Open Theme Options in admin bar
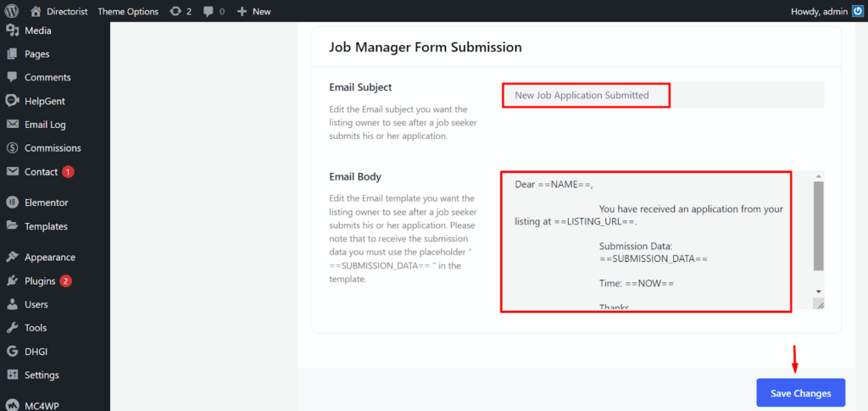Viewport: 868px width, 411px height. click(127, 12)
